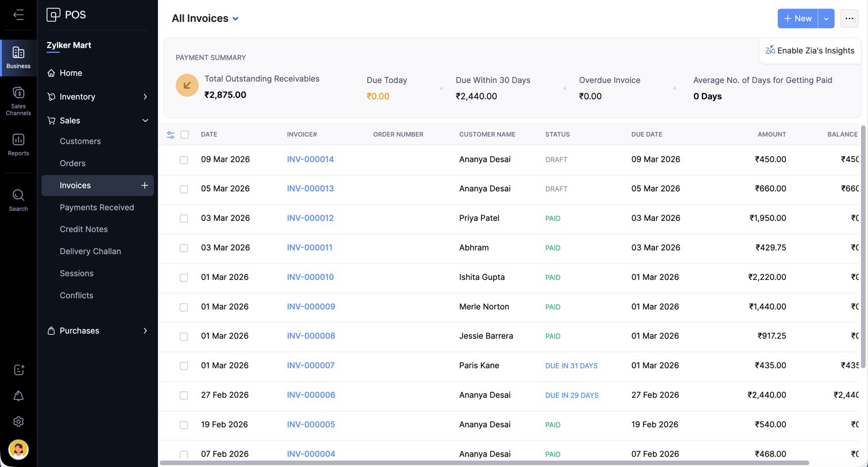868x467 pixels.
Task: Open the Sales Channels module
Action: point(18,100)
